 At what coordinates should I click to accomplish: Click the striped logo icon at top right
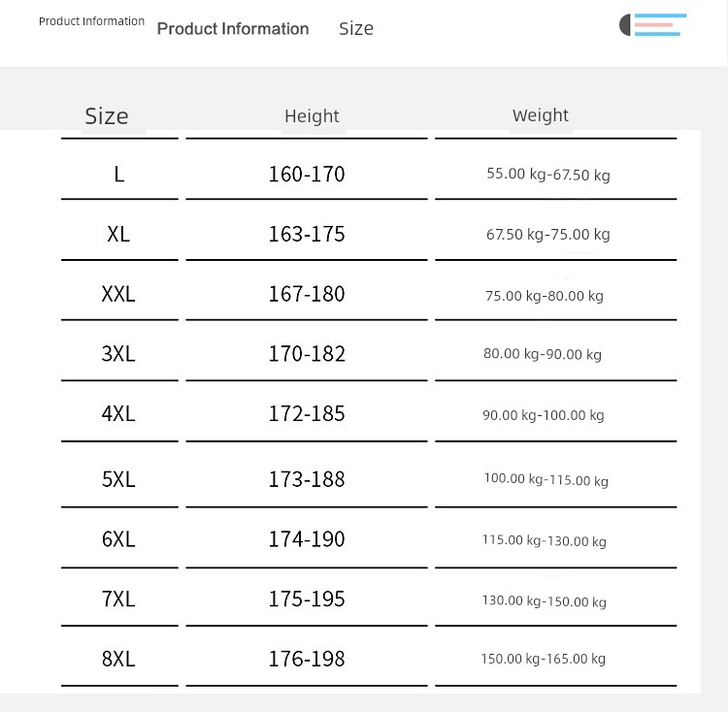[654, 25]
